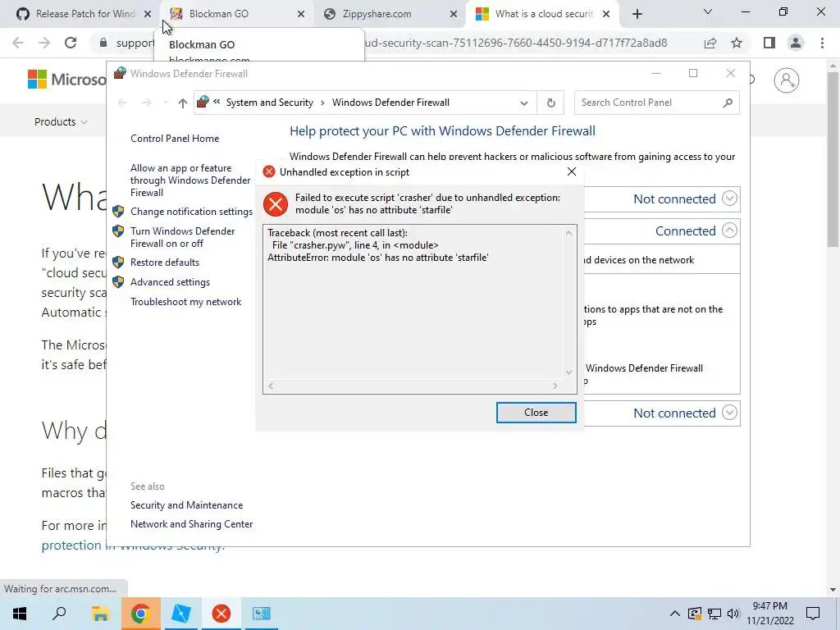840x630 pixels.
Task: Select the What is a cloud security tab
Action: click(543, 14)
